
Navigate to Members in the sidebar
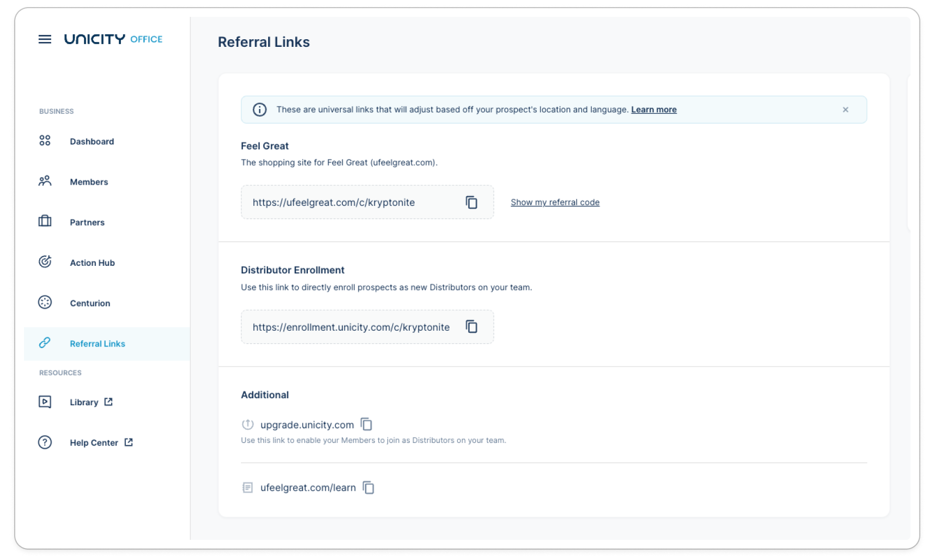coord(88,181)
